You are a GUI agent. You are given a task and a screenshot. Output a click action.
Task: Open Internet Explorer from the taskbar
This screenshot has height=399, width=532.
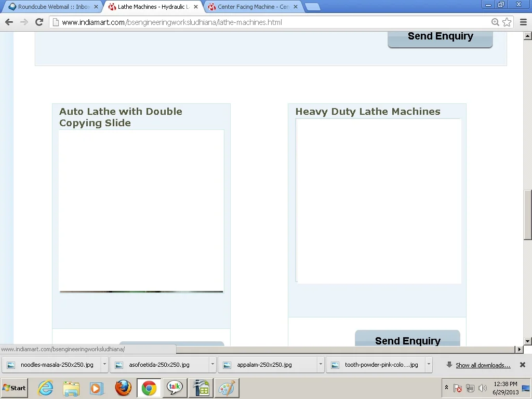(x=46, y=388)
